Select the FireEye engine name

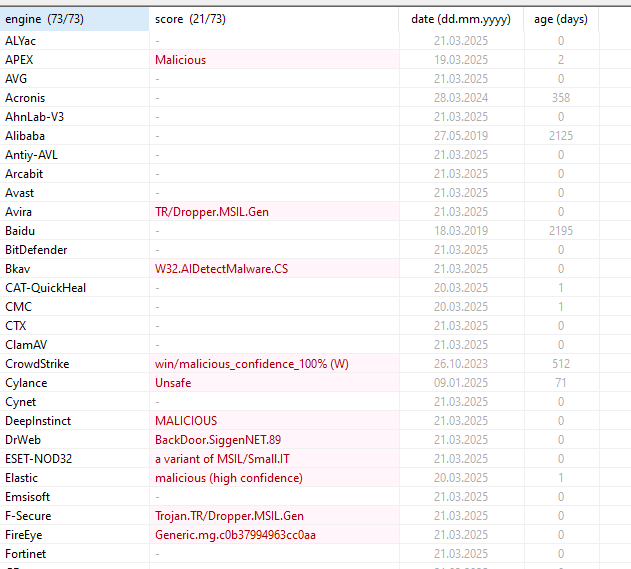(23, 535)
